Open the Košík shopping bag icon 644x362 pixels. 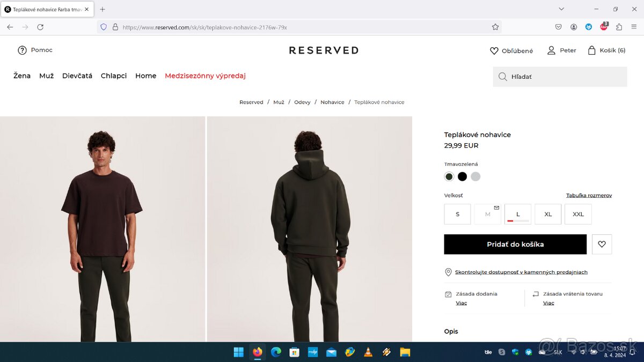pyautogui.click(x=591, y=50)
